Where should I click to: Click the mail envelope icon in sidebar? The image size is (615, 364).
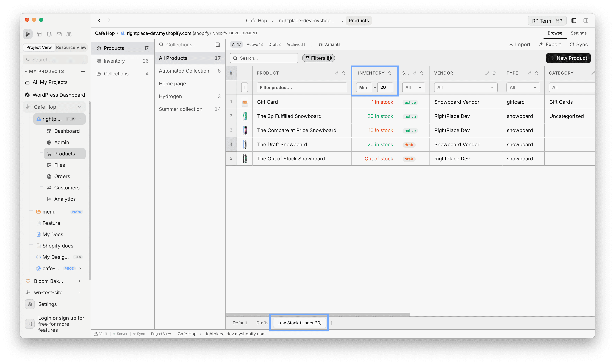[x=59, y=34]
